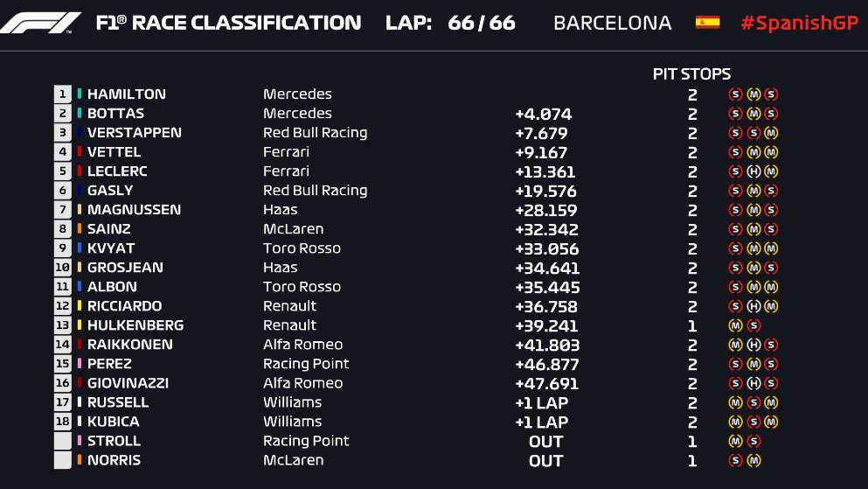Click the hard tyre icon in Ricciardo's row
This screenshot has height=489, width=868.
tap(753, 306)
